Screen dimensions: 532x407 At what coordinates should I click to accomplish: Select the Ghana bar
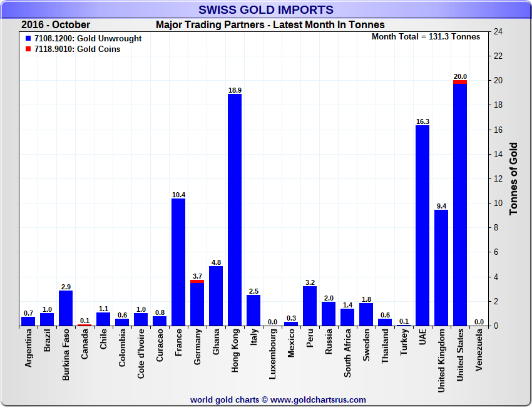216,296
